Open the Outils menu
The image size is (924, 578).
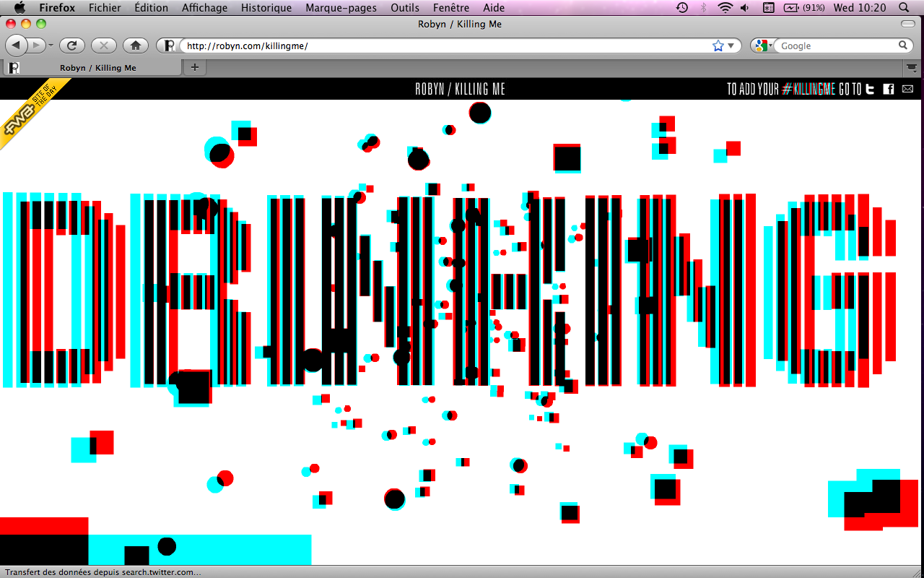405,8
